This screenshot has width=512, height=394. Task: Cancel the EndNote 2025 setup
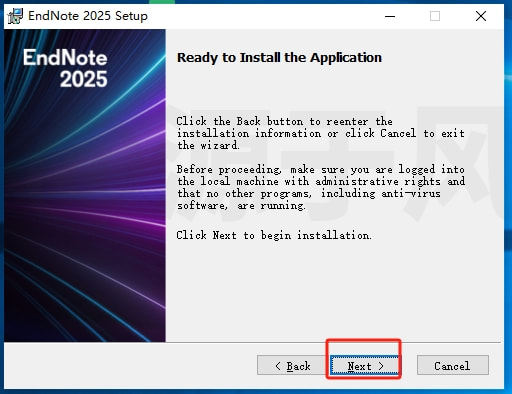tap(453, 366)
